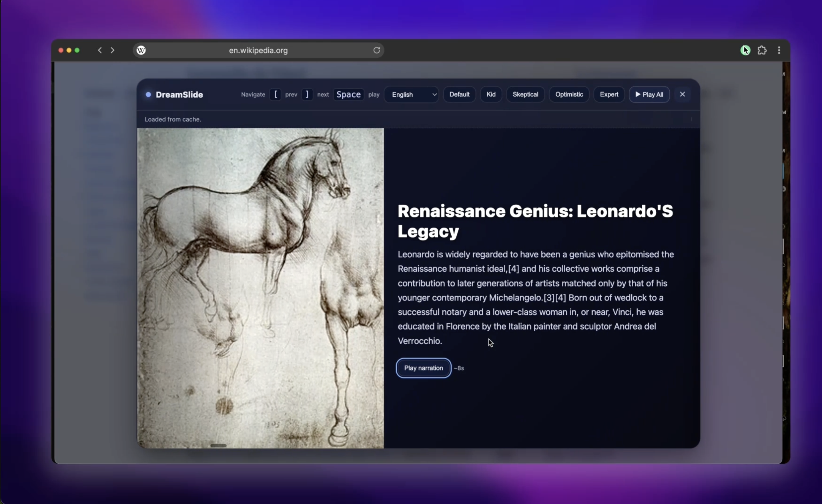822x504 pixels.
Task: Open the English language dropdown
Action: coord(411,95)
